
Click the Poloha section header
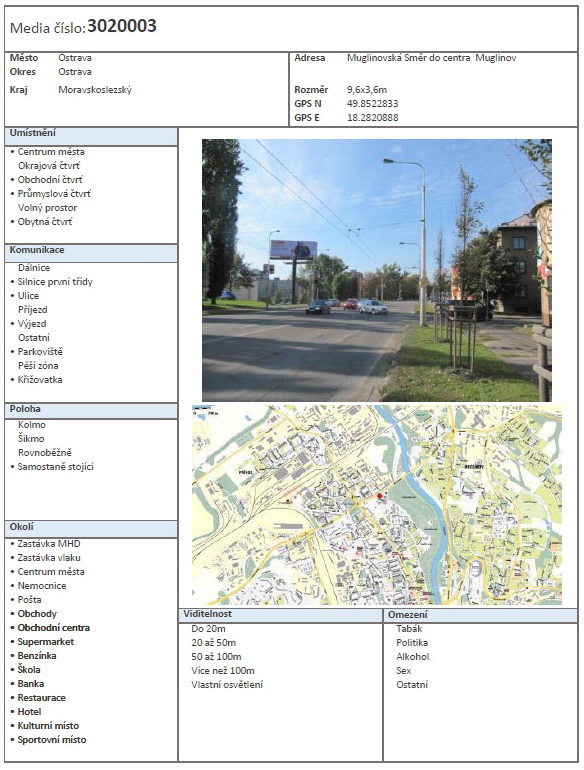click(91, 411)
